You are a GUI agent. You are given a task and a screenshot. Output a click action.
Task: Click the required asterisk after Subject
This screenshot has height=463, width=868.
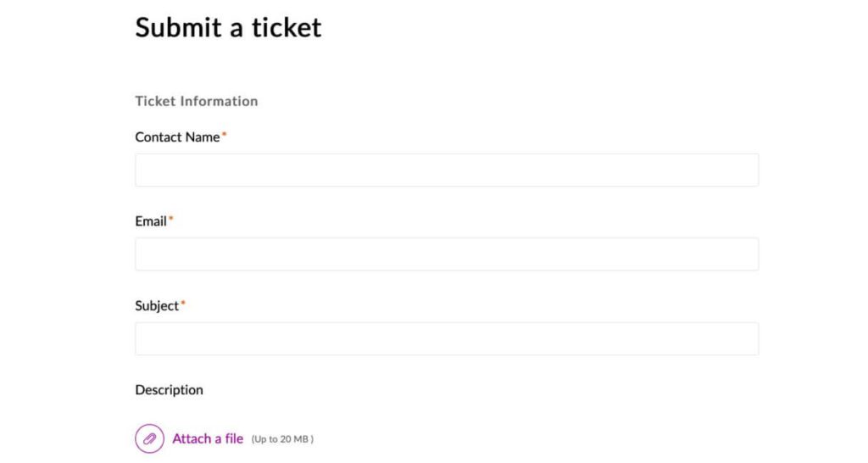183,304
